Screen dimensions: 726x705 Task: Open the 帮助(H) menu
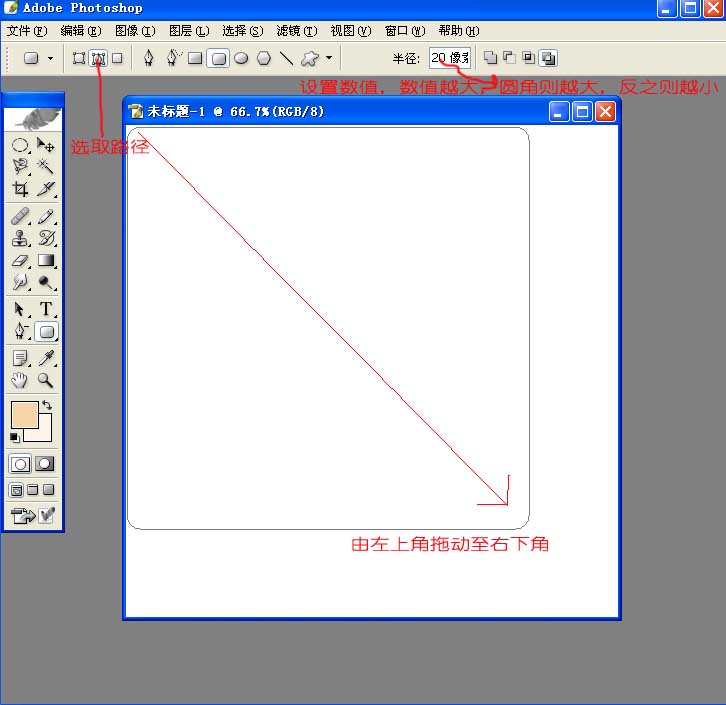click(458, 31)
